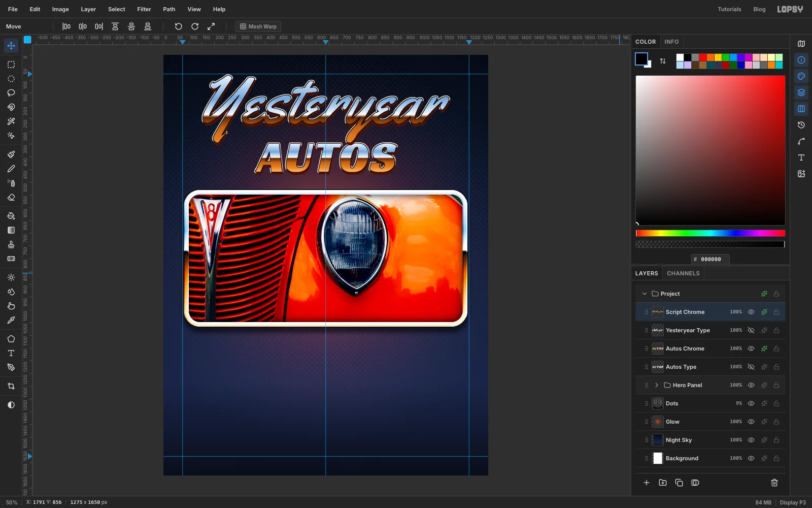The width and height of the screenshot is (812, 508).
Task: Hide the Night Sky layer
Action: (x=751, y=440)
